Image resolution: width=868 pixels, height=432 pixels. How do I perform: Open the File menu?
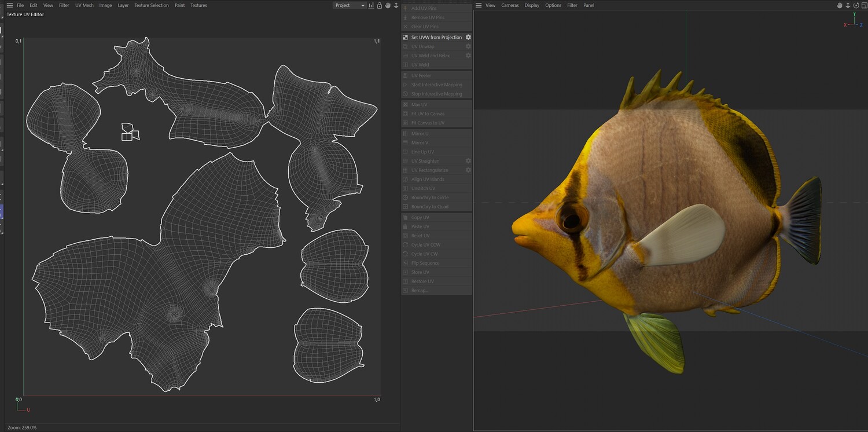pos(20,5)
